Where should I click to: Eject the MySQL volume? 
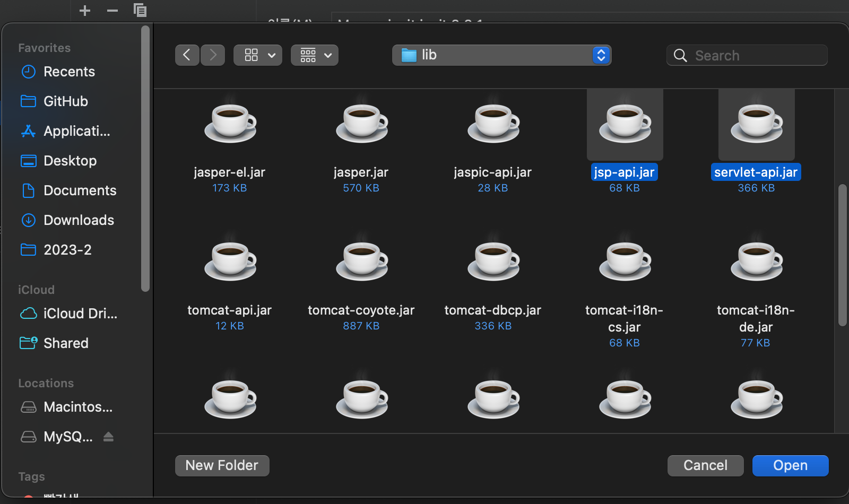click(108, 437)
